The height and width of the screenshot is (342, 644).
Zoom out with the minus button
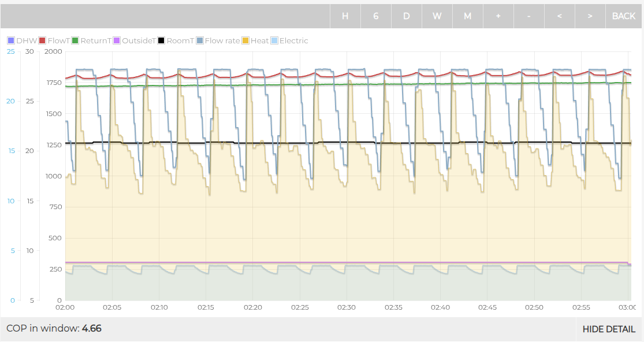pos(529,16)
